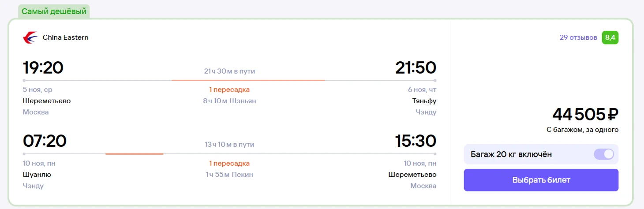The image size is (644, 209).
Task: Click the return 1 пересадка label
Action: point(229,164)
